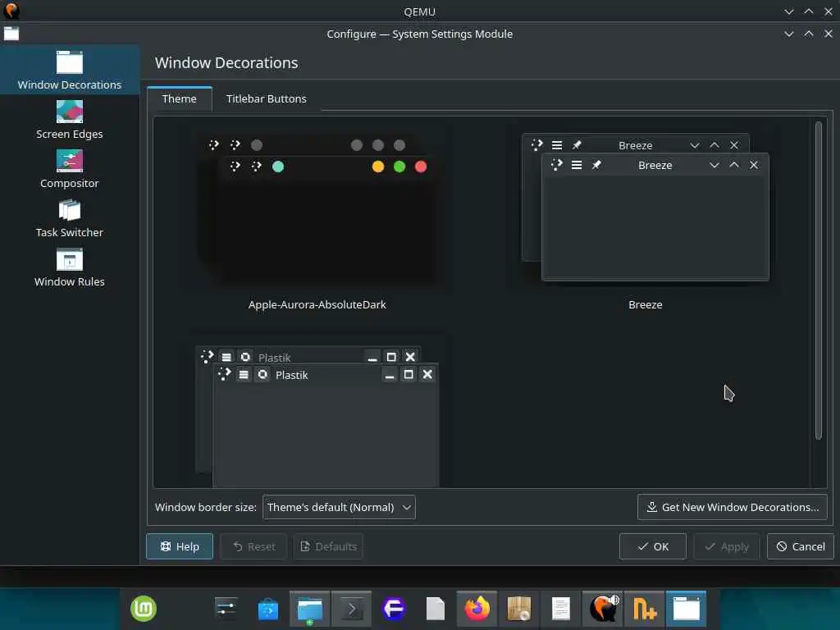Click the Help button
The image size is (840, 630).
tap(180, 546)
